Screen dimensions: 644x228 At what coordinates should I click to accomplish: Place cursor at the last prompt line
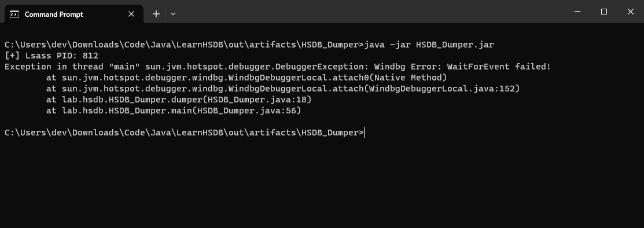point(184,133)
